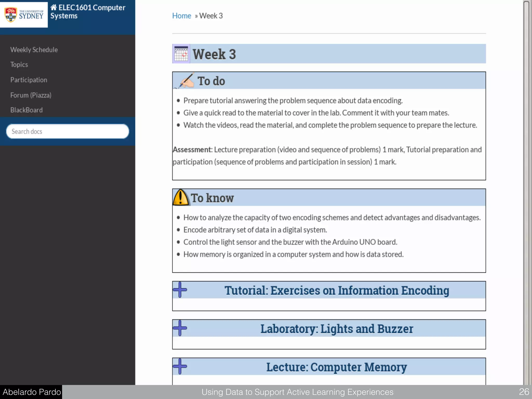
Task: Click the Week 3 calendar icon
Action: point(181,54)
